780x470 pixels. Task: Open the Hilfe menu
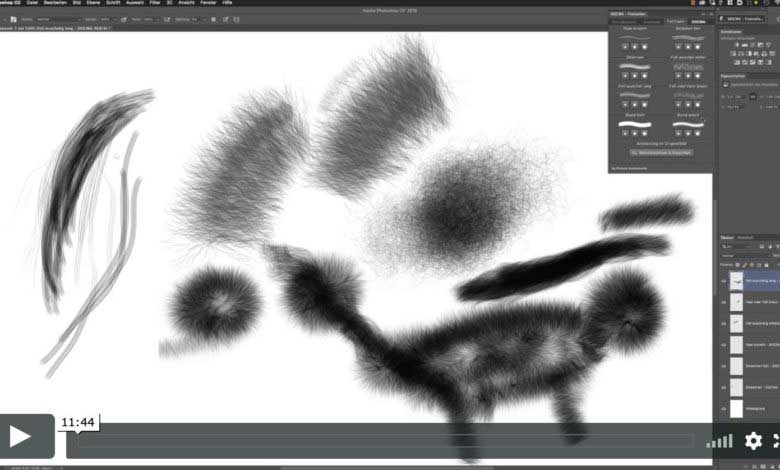[x=227, y=2]
